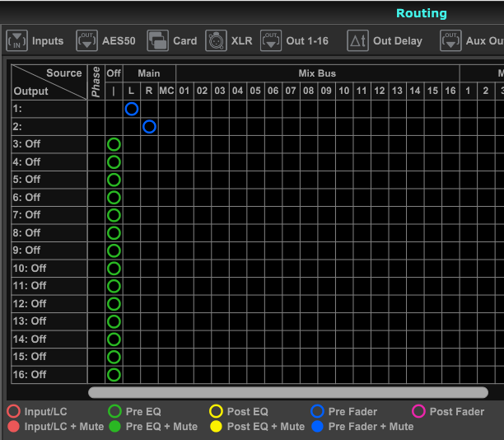The width and height of the screenshot is (504, 440).
Task: Toggle the Off circle for output 5
Action: (114, 180)
